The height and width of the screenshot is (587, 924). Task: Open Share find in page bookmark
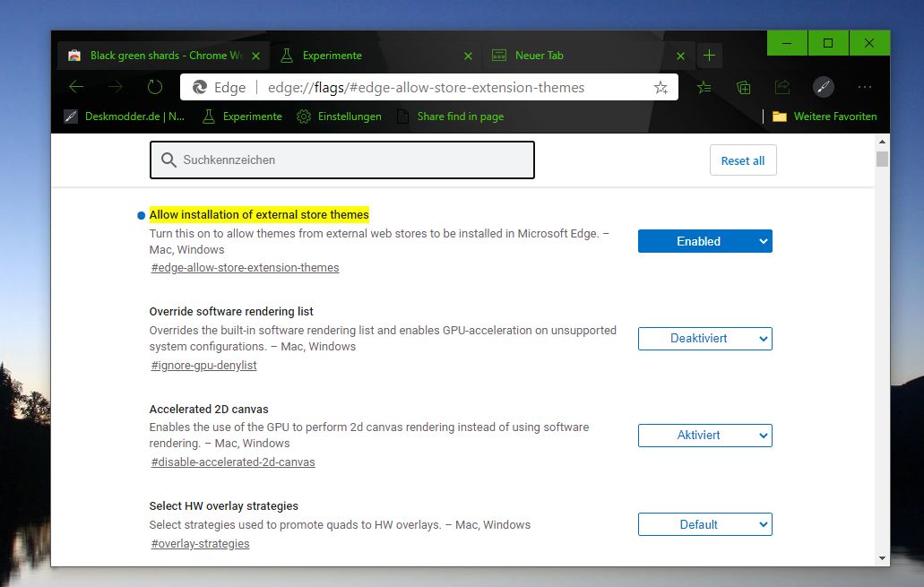tap(450, 117)
